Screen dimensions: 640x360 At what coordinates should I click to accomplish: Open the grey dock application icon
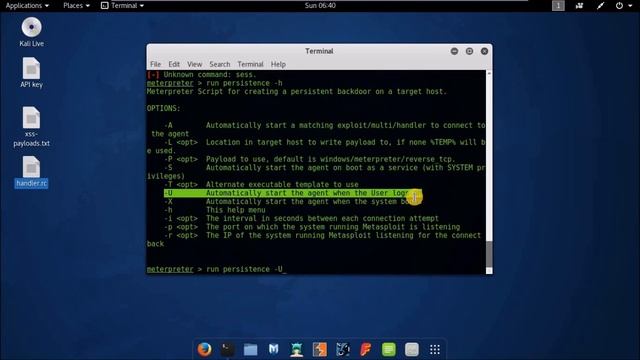412,349
